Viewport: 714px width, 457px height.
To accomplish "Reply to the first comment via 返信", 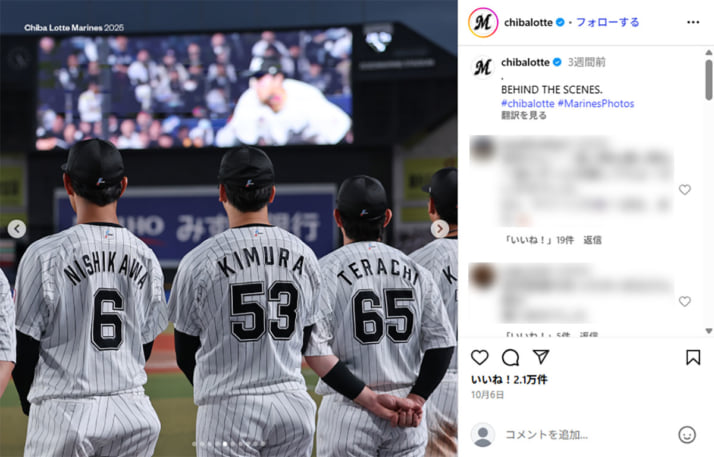I will [x=592, y=240].
